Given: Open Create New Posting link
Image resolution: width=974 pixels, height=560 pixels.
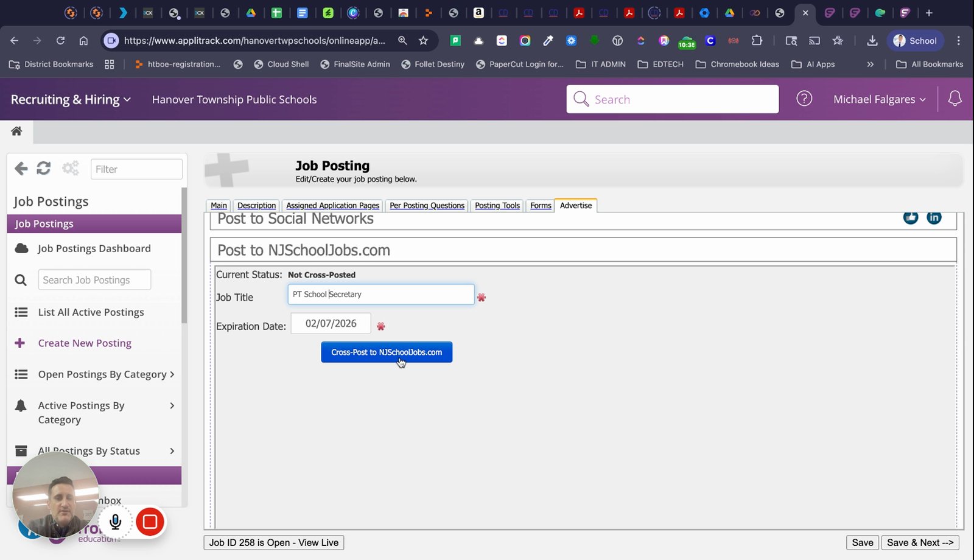Looking at the screenshot, I should coord(85,343).
